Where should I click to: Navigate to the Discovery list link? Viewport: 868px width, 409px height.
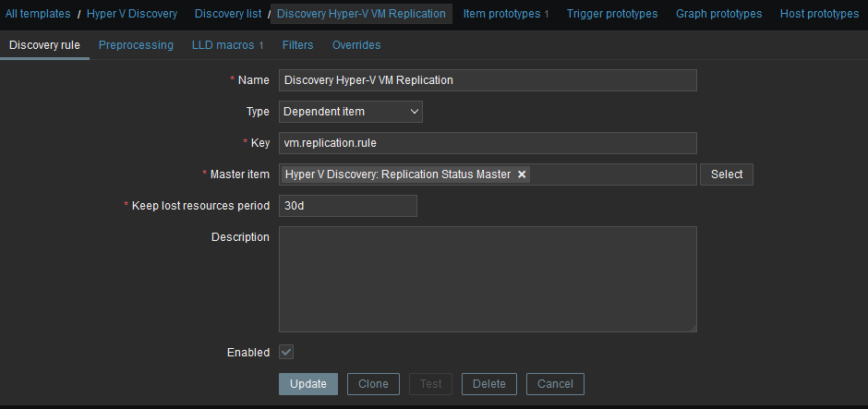(227, 14)
